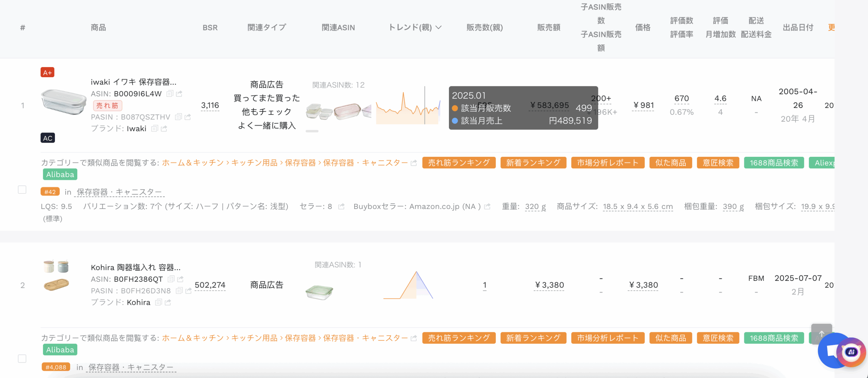Select checkbox for iwaki product row
Image resolution: width=868 pixels, height=378 pixels.
tap(22, 189)
